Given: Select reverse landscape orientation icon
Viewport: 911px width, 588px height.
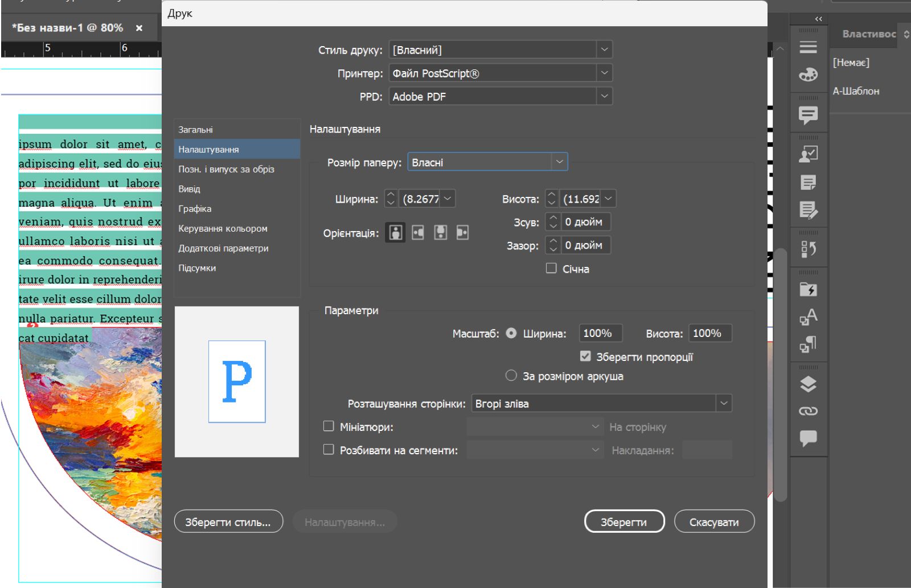Looking at the screenshot, I should [x=462, y=232].
